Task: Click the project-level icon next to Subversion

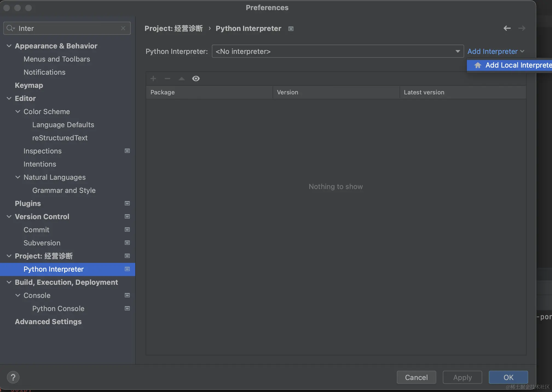Action: point(127,243)
